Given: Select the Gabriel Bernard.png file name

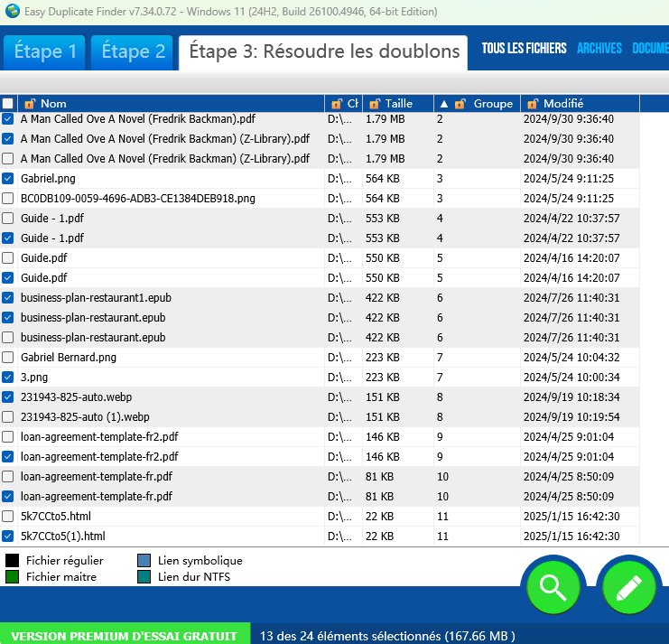Looking at the screenshot, I should pos(69,357).
